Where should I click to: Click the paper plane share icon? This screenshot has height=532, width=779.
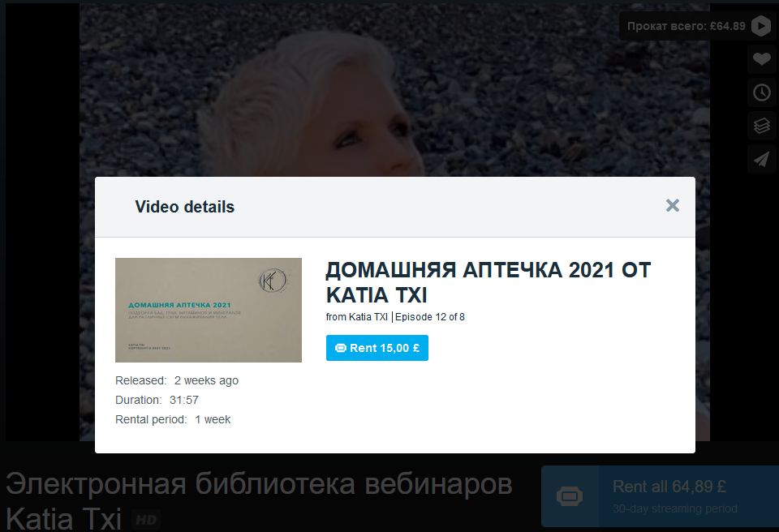(761, 159)
